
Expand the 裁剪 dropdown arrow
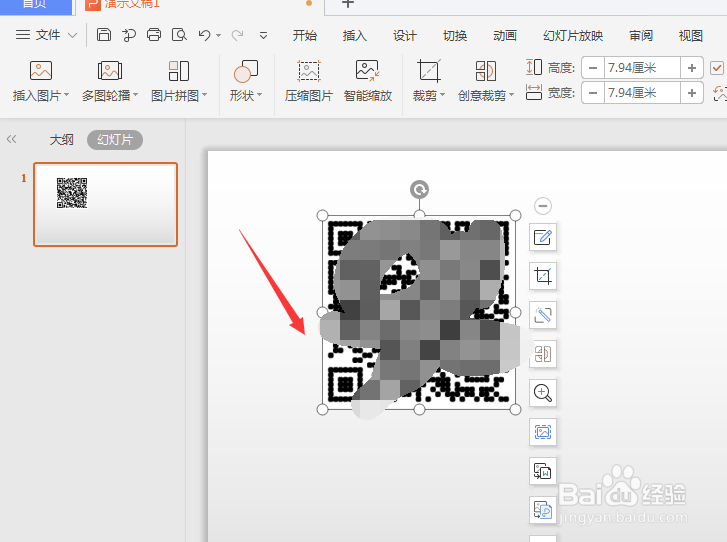click(442, 95)
